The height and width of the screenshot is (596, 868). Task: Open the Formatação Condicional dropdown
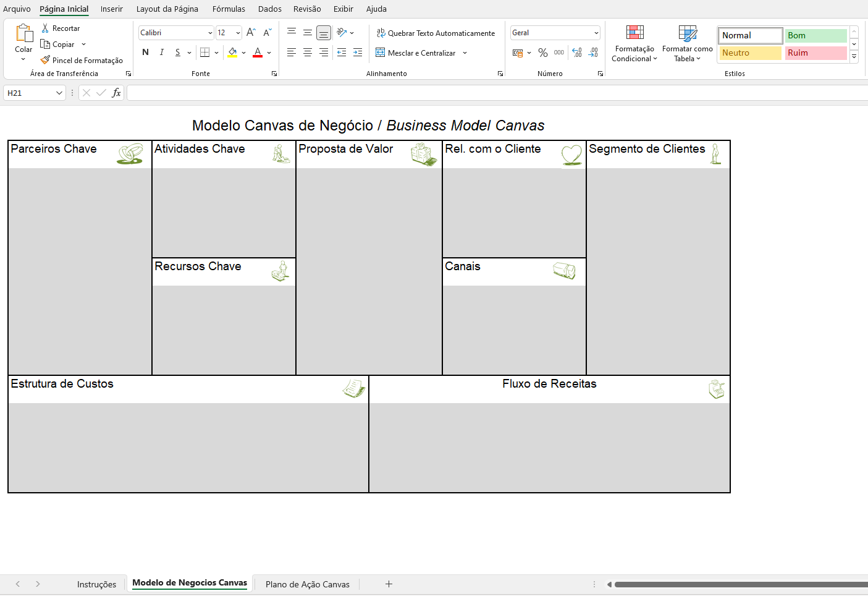634,43
